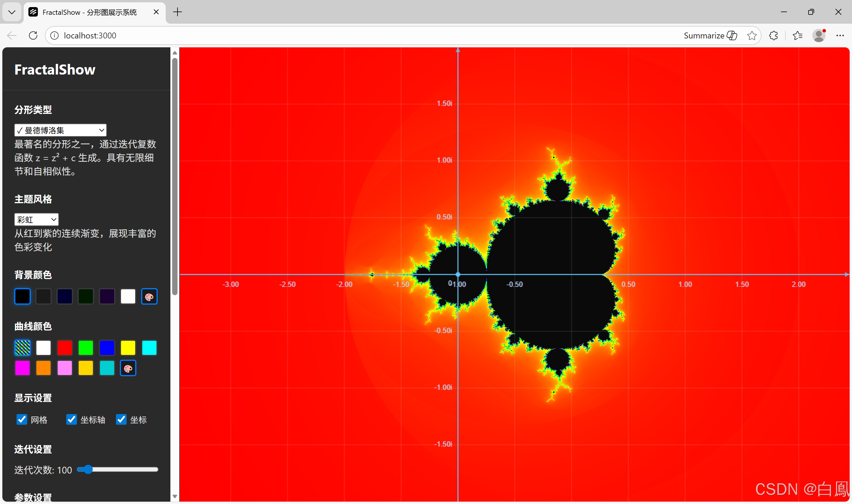The height and width of the screenshot is (504, 852).
Task: Click the browser profile avatar button
Action: click(x=819, y=35)
